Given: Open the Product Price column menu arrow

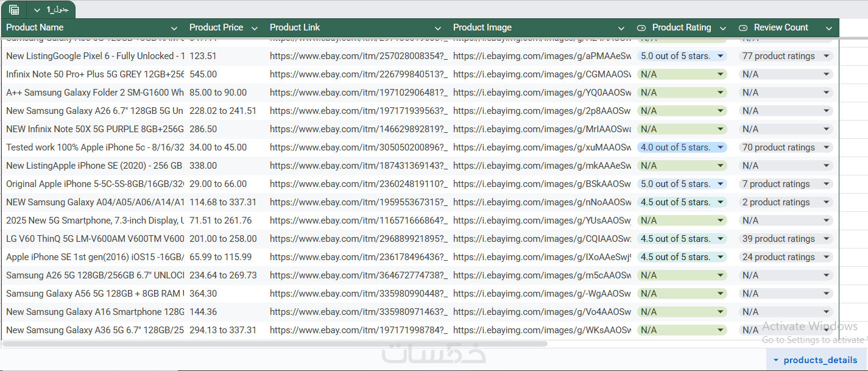Looking at the screenshot, I should tap(255, 28).
